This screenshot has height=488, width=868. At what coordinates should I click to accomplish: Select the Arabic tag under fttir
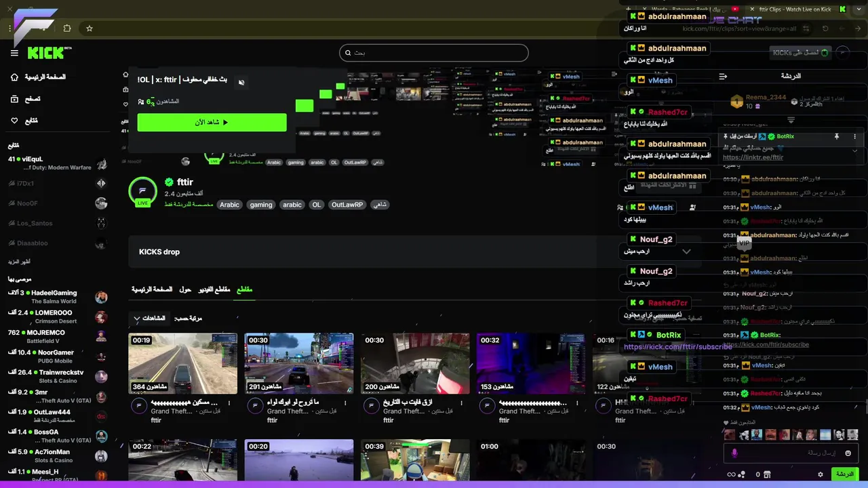click(x=229, y=205)
